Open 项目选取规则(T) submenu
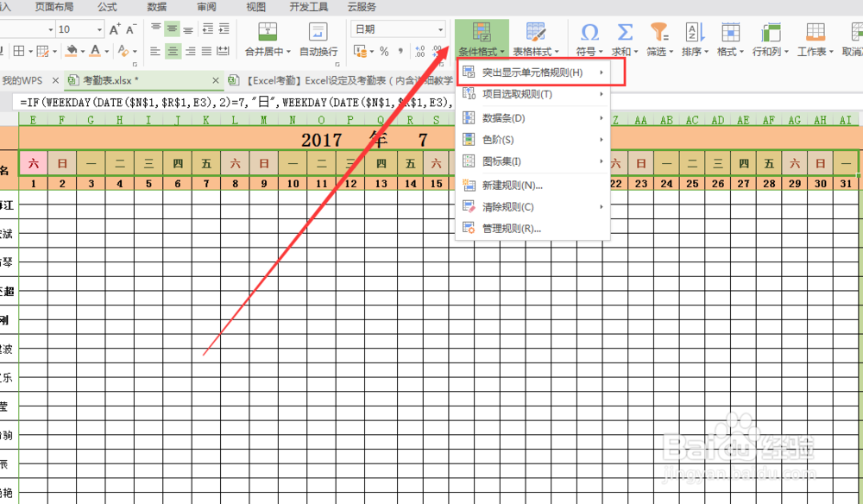Viewport: 863px width, 504px height. tap(532, 94)
